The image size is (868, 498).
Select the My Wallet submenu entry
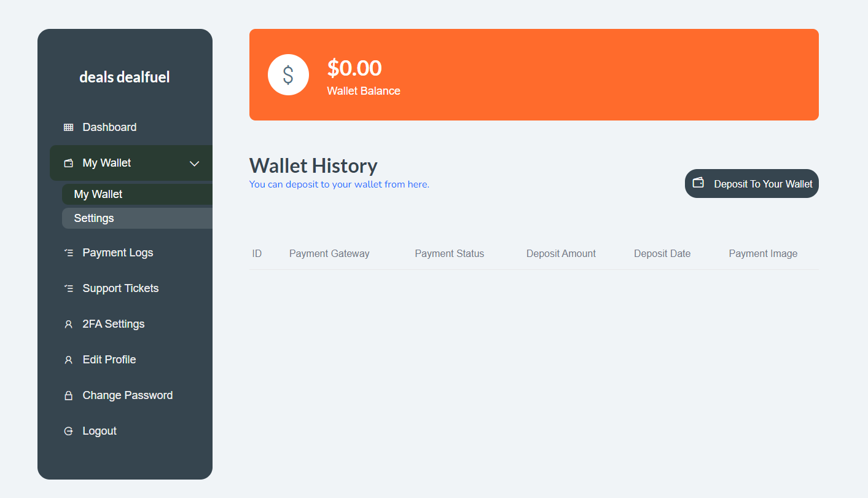pyautogui.click(x=98, y=194)
